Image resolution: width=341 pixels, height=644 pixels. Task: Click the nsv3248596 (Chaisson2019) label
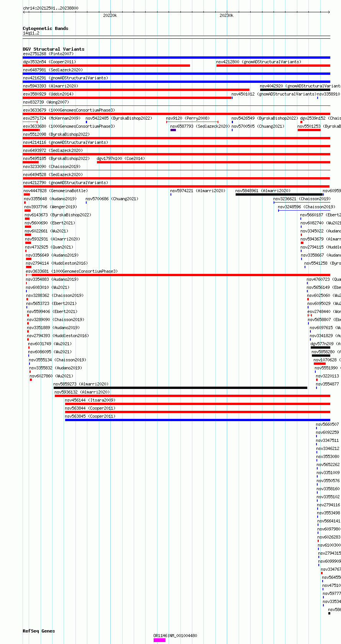pos(307,207)
